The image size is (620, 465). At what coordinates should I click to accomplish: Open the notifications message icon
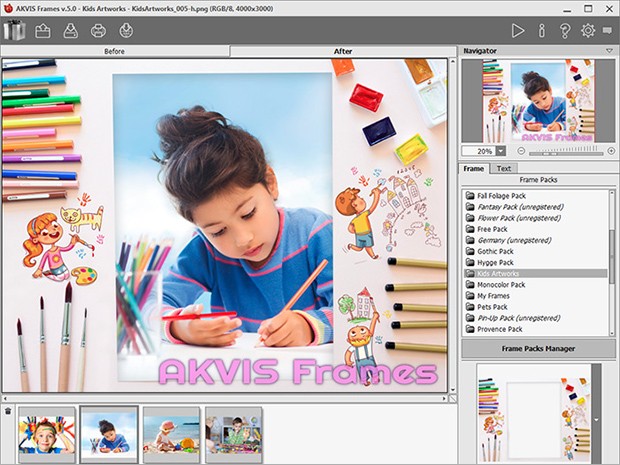point(607,30)
